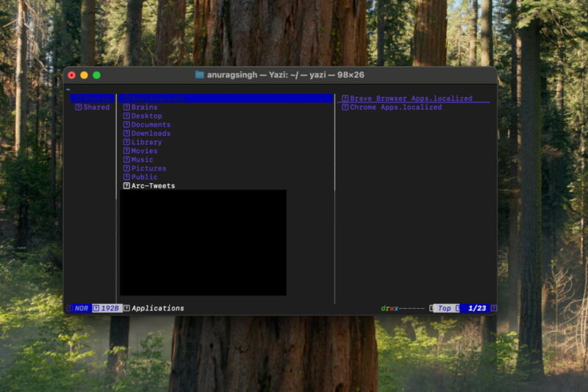The height and width of the screenshot is (392, 588).
Task: Click the folder icon in the window title
Action: pyautogui.click(x=200, y=75)
